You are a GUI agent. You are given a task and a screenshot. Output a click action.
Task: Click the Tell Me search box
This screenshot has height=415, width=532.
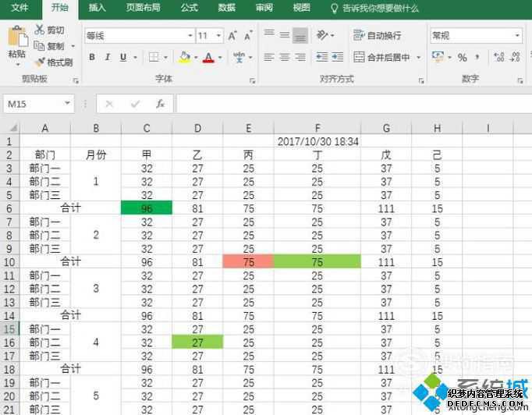pos(375,8)
